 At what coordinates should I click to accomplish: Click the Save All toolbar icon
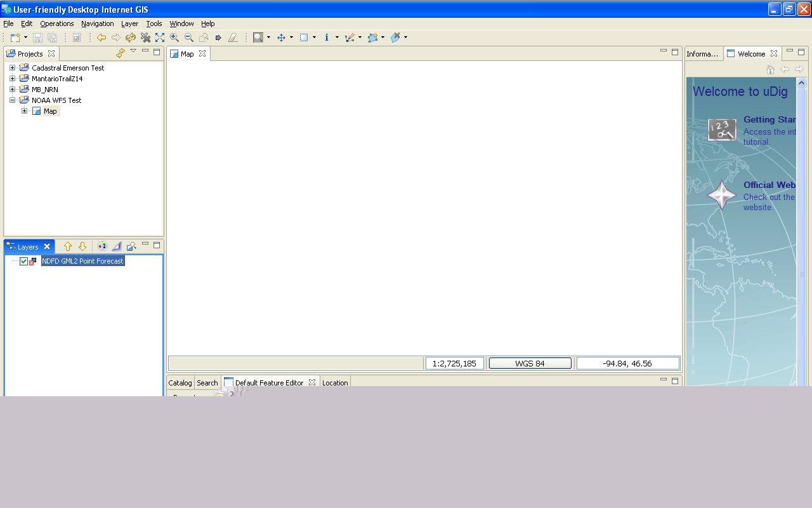point(52,37)
